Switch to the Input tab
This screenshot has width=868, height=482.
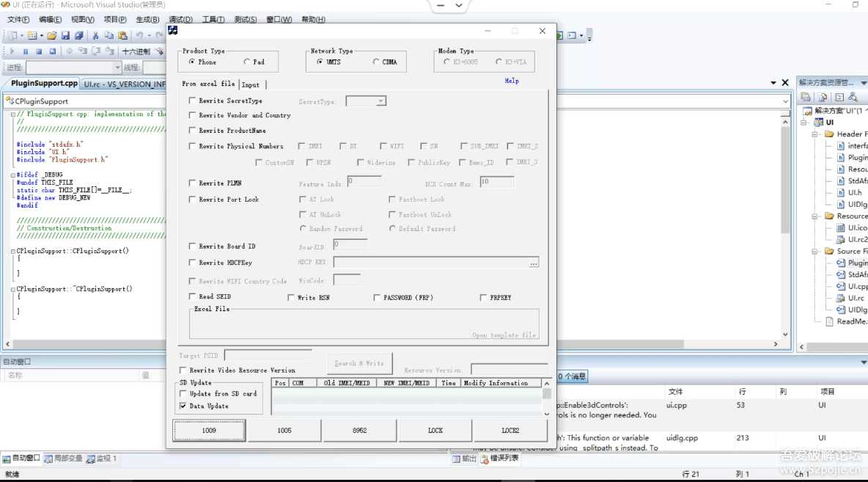[x=251, y=84]
